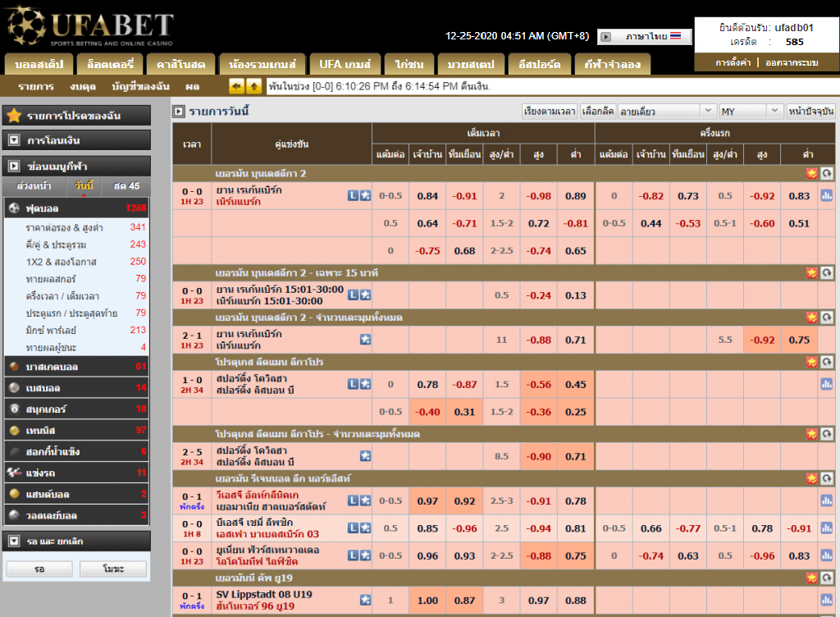Viewport: 840px width, 617px height.
Task: Click home odds 0.84 for ยาน เรเก้นเบิร์ก
Action: click(x=427, y=196)
